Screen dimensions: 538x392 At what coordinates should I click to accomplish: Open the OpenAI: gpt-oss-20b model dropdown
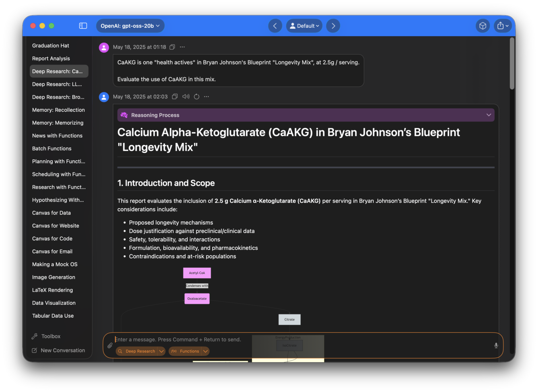coord(130,26)
